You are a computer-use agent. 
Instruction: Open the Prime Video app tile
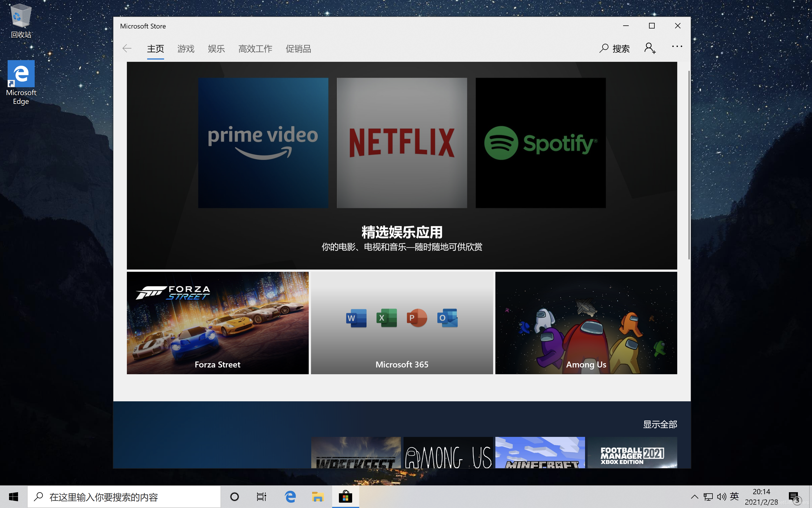[263, 143]
